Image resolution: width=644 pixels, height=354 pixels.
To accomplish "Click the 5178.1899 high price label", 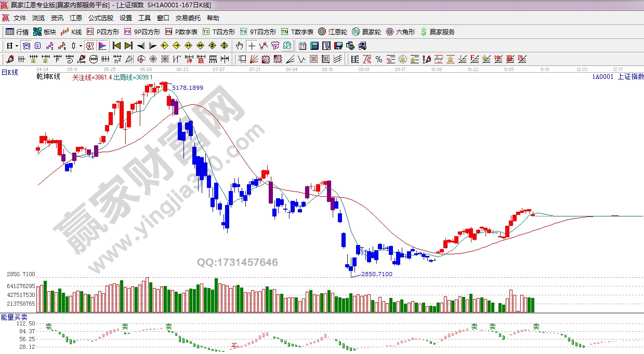I will coord(188,88).
